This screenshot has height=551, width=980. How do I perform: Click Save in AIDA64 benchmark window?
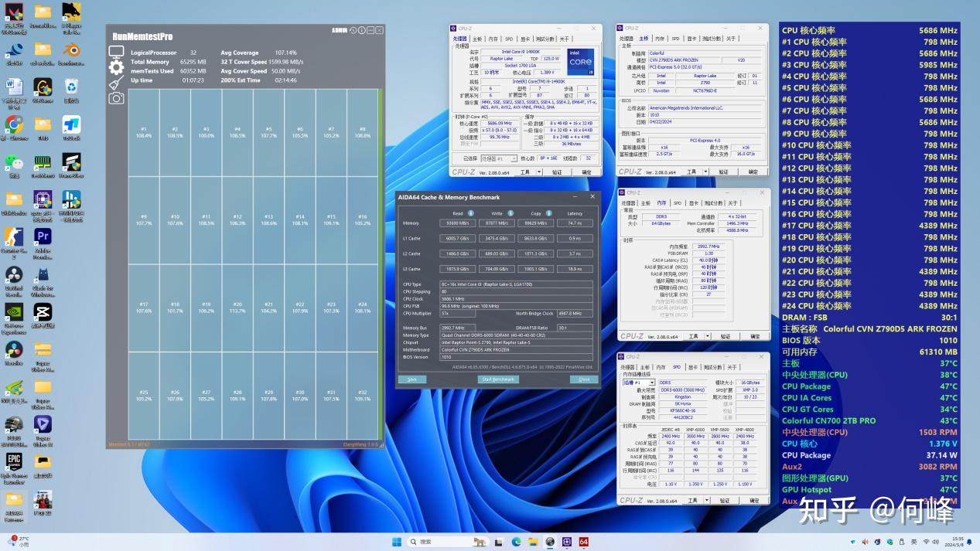[x=411, y=379]
